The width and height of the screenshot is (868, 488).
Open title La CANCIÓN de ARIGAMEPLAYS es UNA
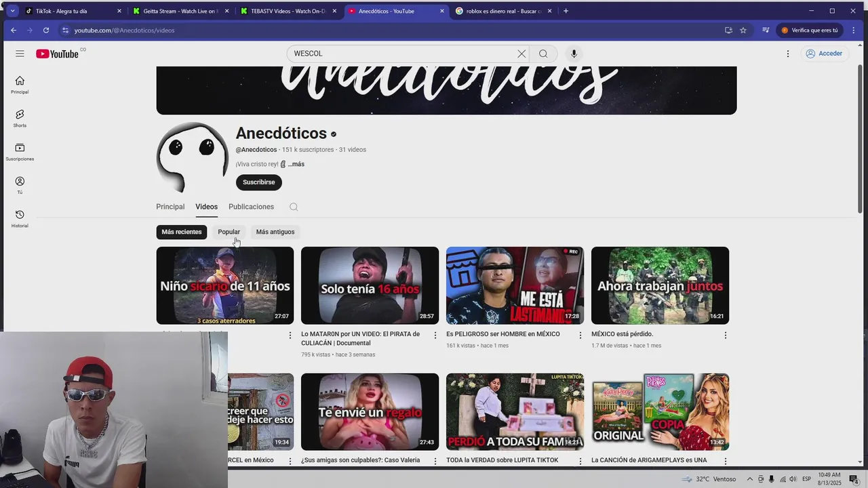click(x=649, y=460)
